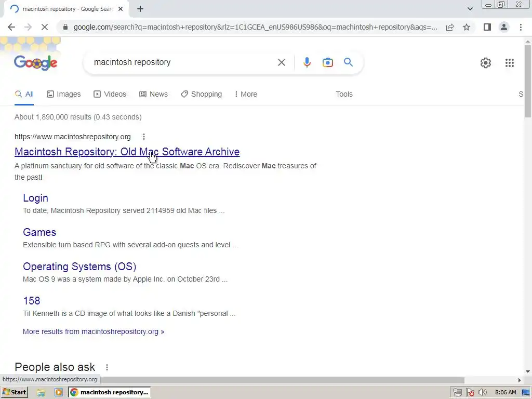This screenshot has width=532, height=399.
Task: Focus the macintosh repository search field
Action: coord(183,62)
